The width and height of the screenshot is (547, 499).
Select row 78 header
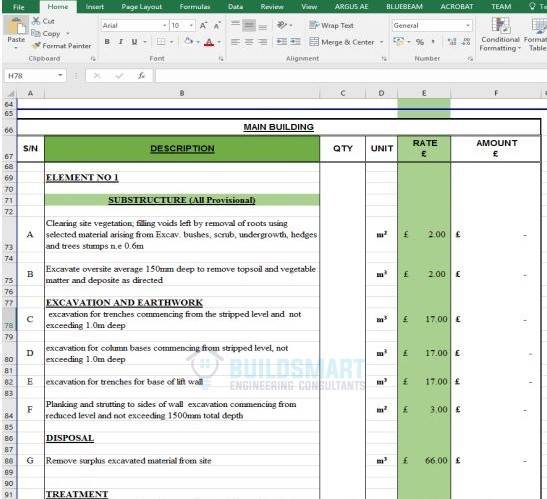(9, 319)
